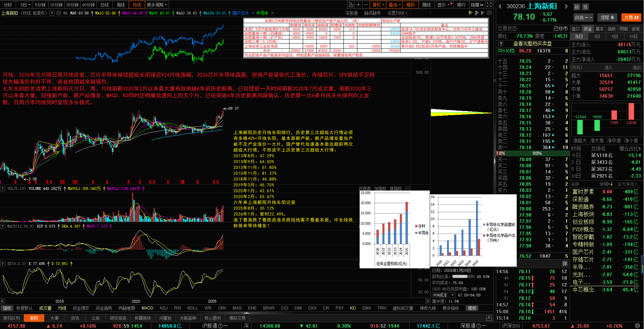Open help icon of MACD indicator

[3, 226]
